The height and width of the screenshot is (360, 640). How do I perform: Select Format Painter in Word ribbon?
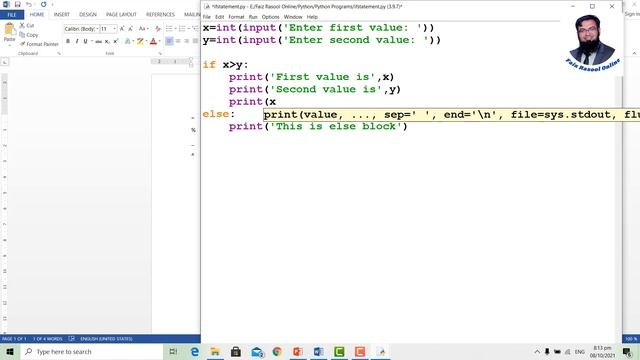[x=39, y=44]
